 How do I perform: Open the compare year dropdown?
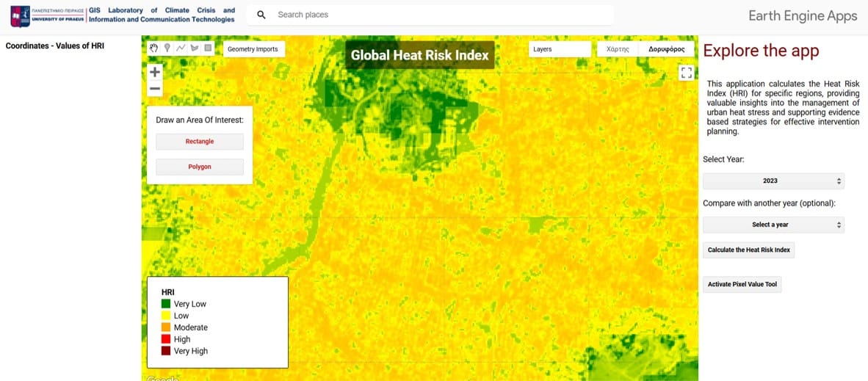(773, 225)
